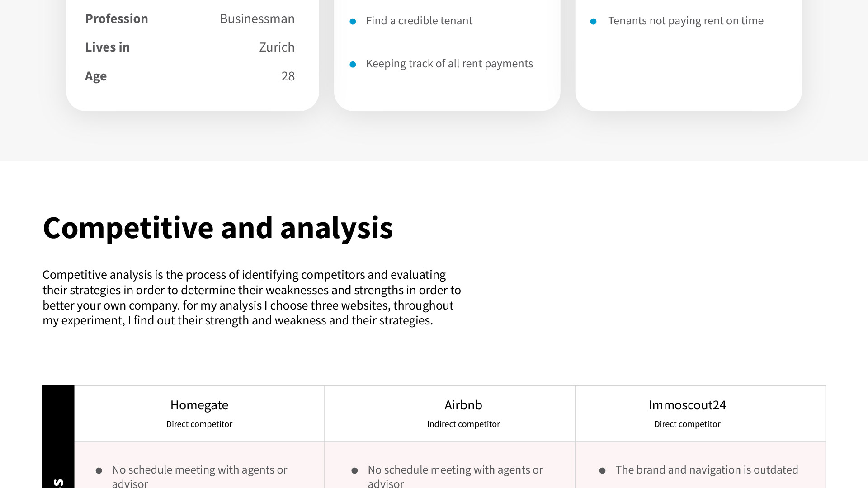
Task: Click the blue bullet beside Find a credible tenant
Action: coord(353,21)
